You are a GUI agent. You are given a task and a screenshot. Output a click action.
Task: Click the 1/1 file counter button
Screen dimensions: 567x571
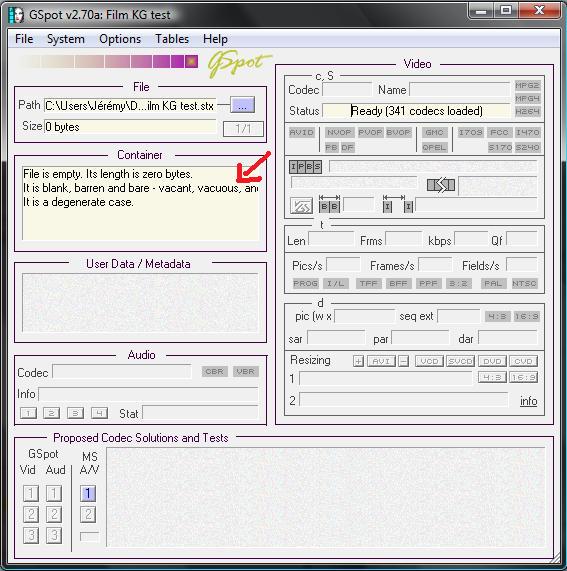[243, 129]
